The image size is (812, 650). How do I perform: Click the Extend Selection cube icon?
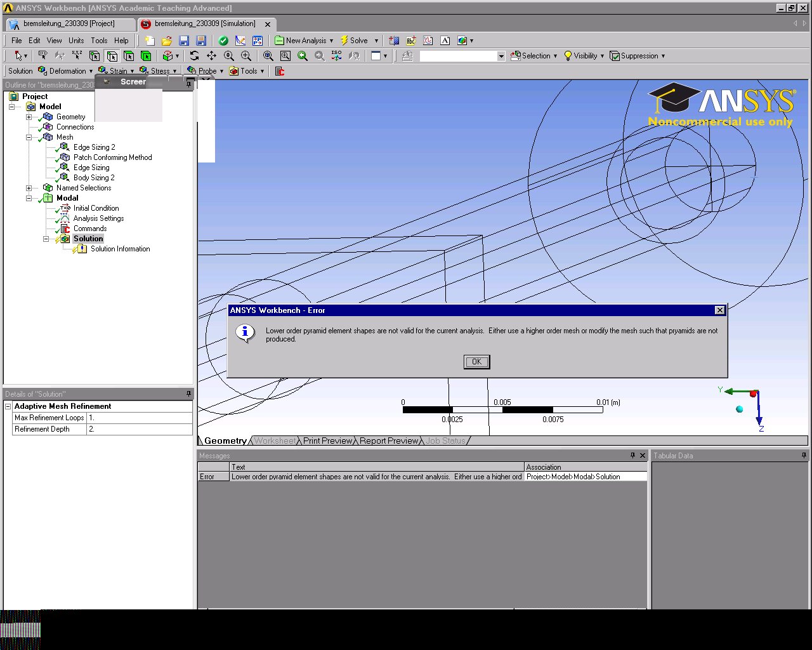click(168, 56)
